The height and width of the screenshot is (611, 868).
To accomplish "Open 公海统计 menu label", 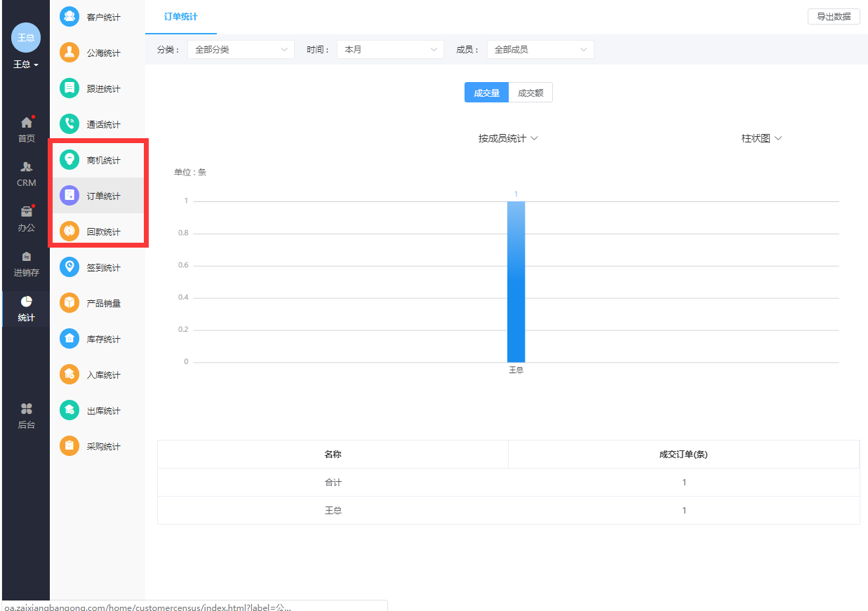I will click(104, 53).
